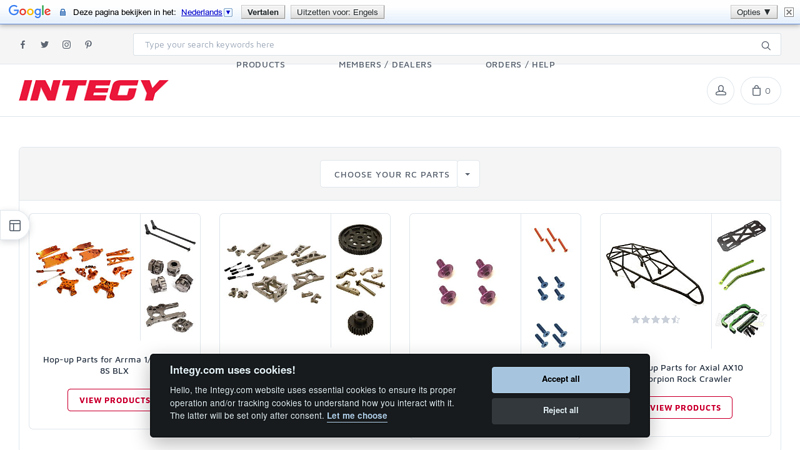Image resolution: width=800 pixels, height=450 pixels.
Task: Open the user account icon
Action: click(x=720, y=91)
